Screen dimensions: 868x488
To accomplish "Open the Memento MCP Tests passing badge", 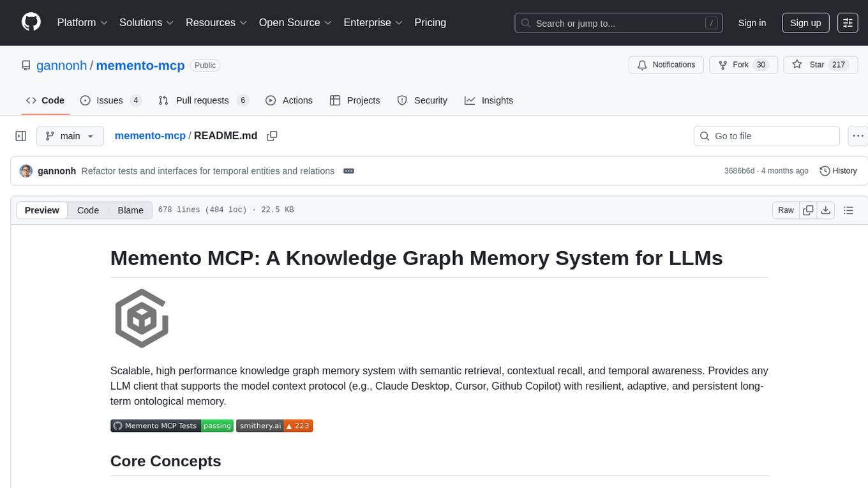I will pyautogui.click(x=172, y=426).
